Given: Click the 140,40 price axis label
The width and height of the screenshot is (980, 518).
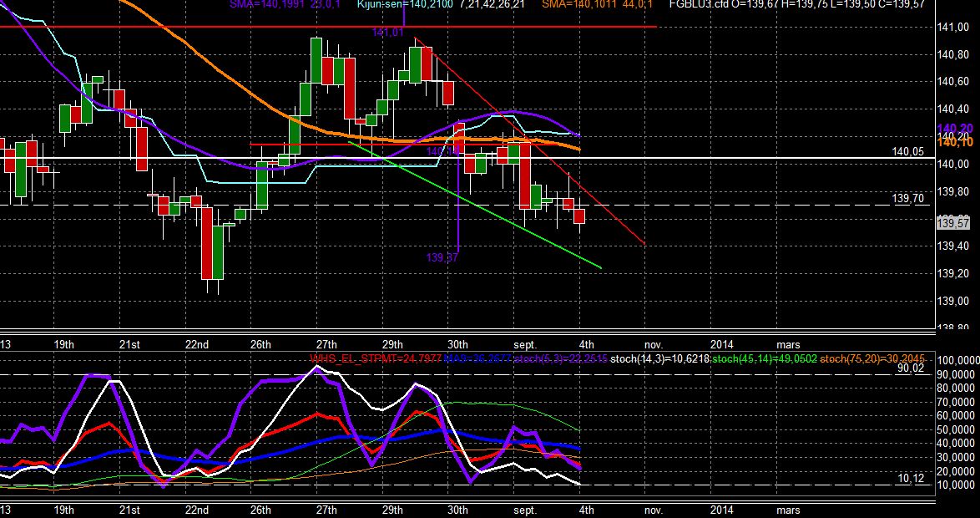Looking at the screenshot, I should click(954, 109).
